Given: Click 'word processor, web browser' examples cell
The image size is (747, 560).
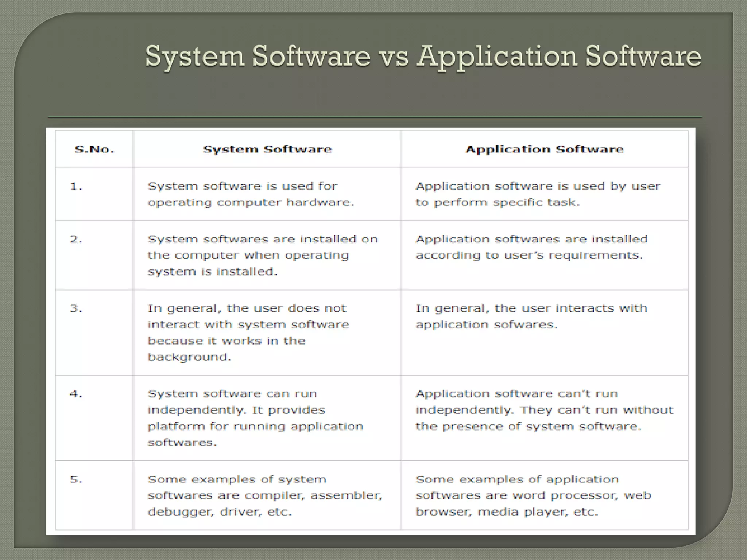Looking at the screenshot, I should click(x=533, y=496).
